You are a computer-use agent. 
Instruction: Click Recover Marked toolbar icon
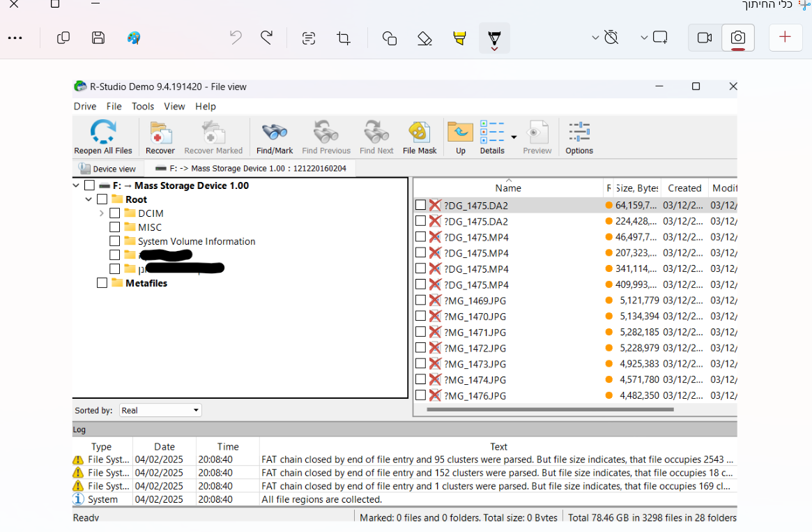pos(213,137)
